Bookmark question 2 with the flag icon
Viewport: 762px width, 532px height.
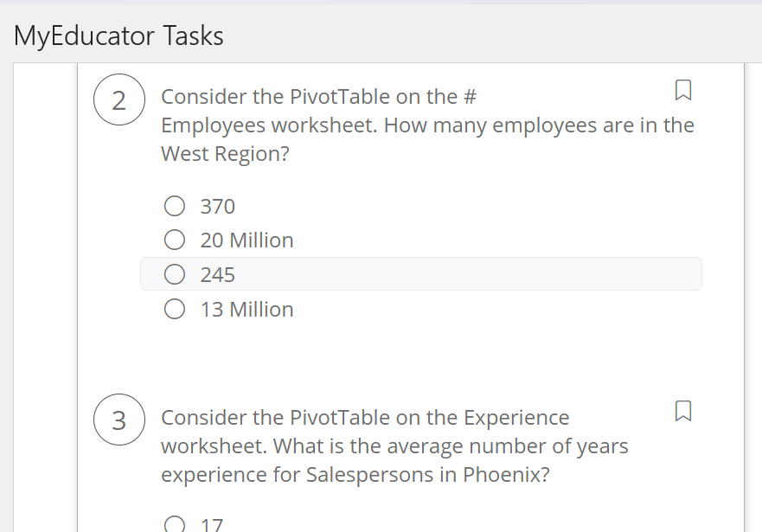click(682, 89)
